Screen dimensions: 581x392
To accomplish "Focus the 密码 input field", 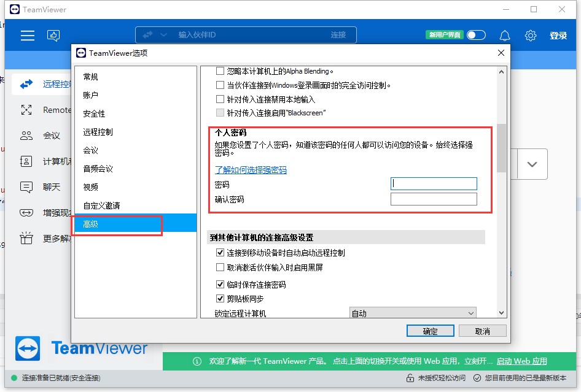I will click(434, 184).
